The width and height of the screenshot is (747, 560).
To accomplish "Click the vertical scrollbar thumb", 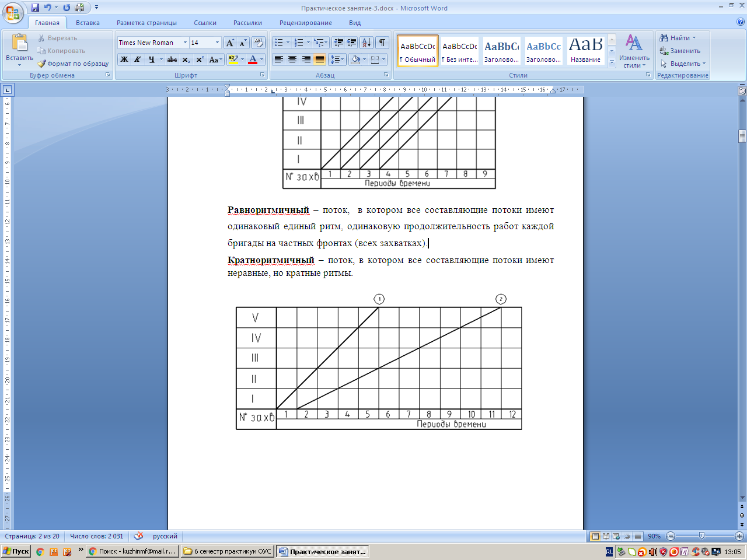I will click(742, 136).
